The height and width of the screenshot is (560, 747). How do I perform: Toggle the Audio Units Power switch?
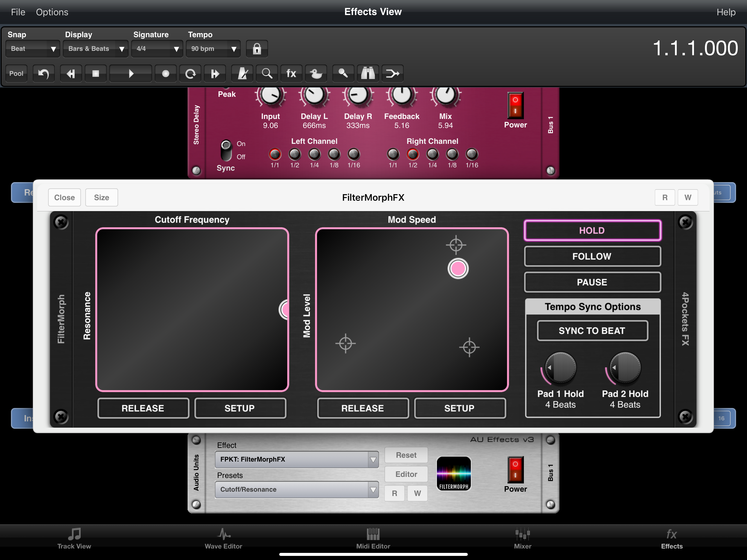pyautogui.click(x=515, y=469)
